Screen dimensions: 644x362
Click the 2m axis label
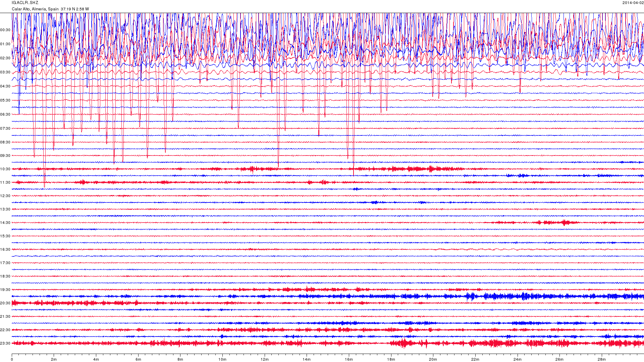pos(54,360)
